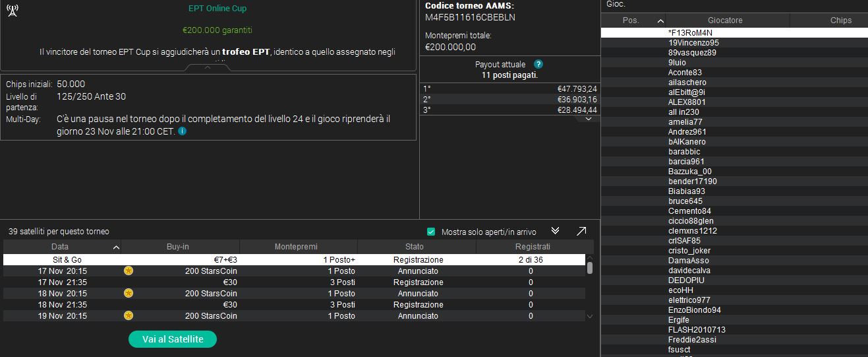
Task: Pop out the satellites panel with the arrow icon
Action: pyautogui.click(x=581, y=231)
